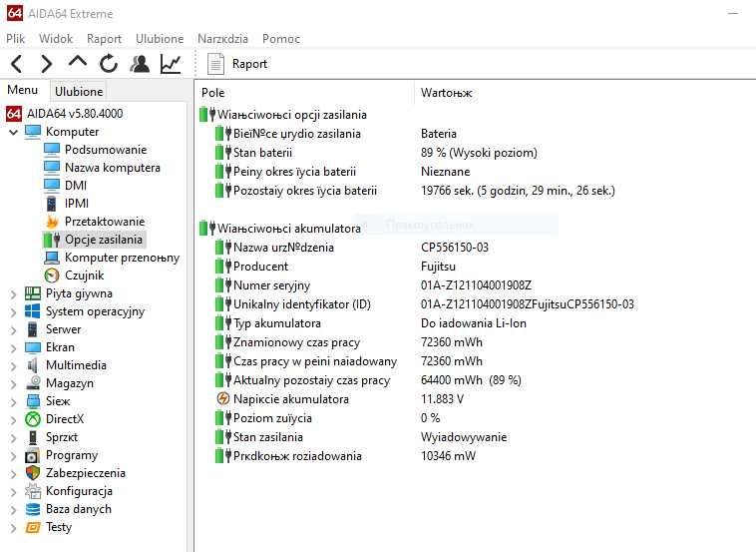Expand the Magazyn tree node
Image resolution: width=756 pixels, height=552 pixels.
click(x=14, y=384)
